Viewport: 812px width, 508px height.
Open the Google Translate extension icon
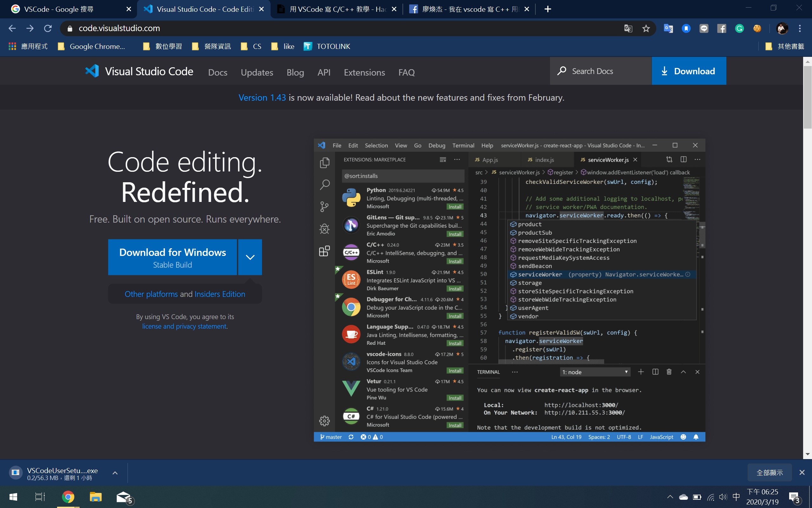coord(668,29)
